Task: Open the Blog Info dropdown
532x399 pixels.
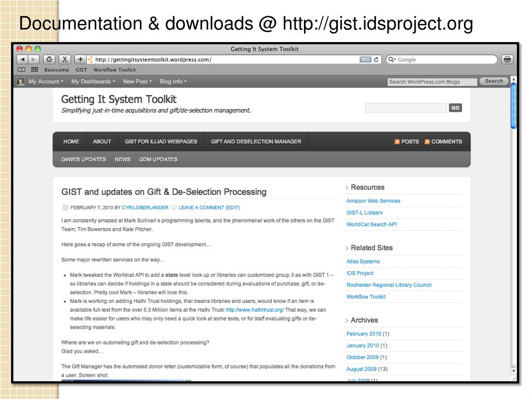Action: point(173,82)
